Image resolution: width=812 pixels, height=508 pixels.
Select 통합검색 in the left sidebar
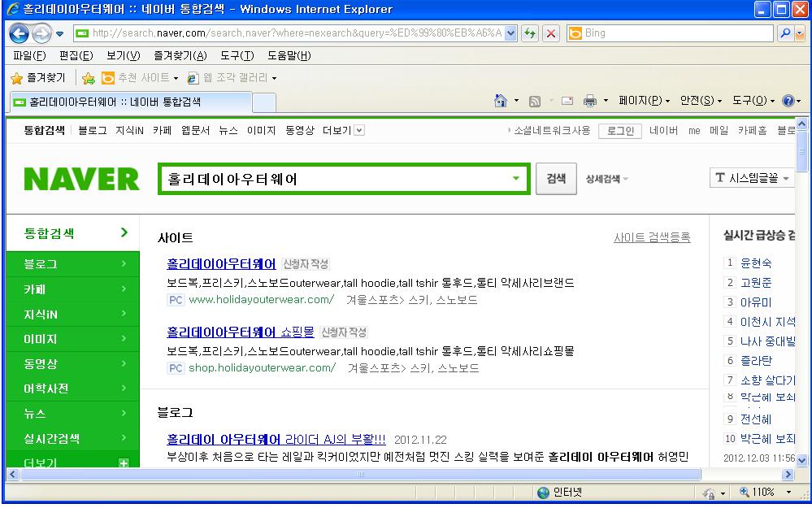tap(73, 233)
